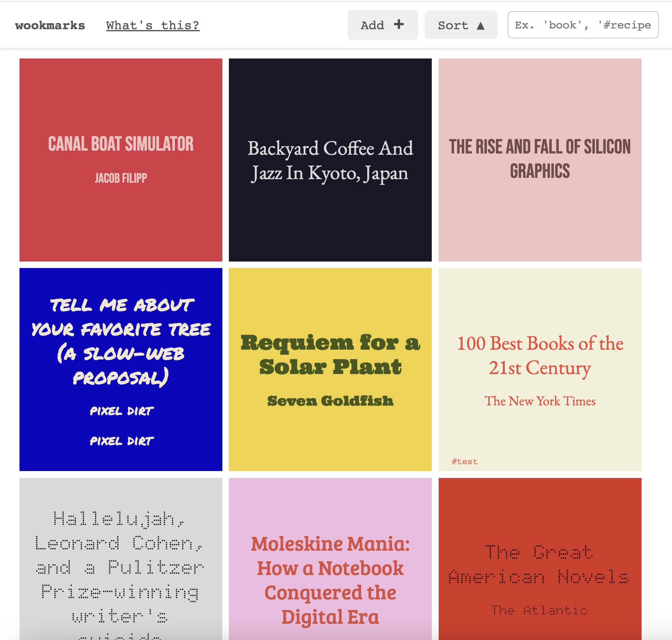Click The New York Times source text
Viewport: 672px width, 640px height.
[x=540, y=401]
